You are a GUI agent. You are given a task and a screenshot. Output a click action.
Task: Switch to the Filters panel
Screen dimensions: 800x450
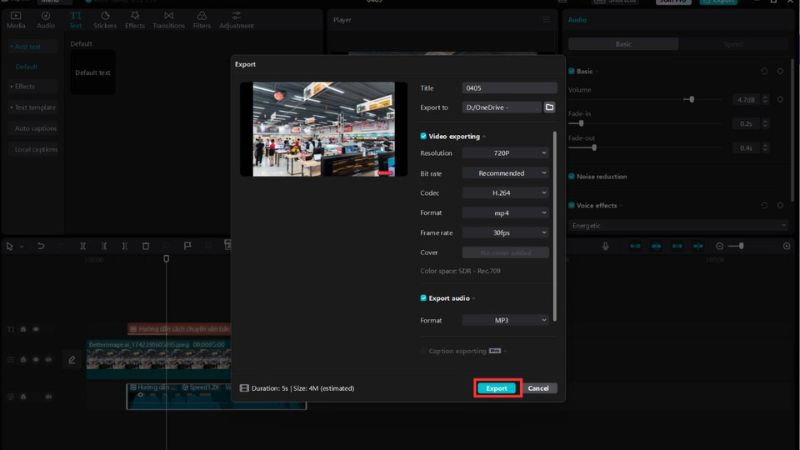[202, 20]
